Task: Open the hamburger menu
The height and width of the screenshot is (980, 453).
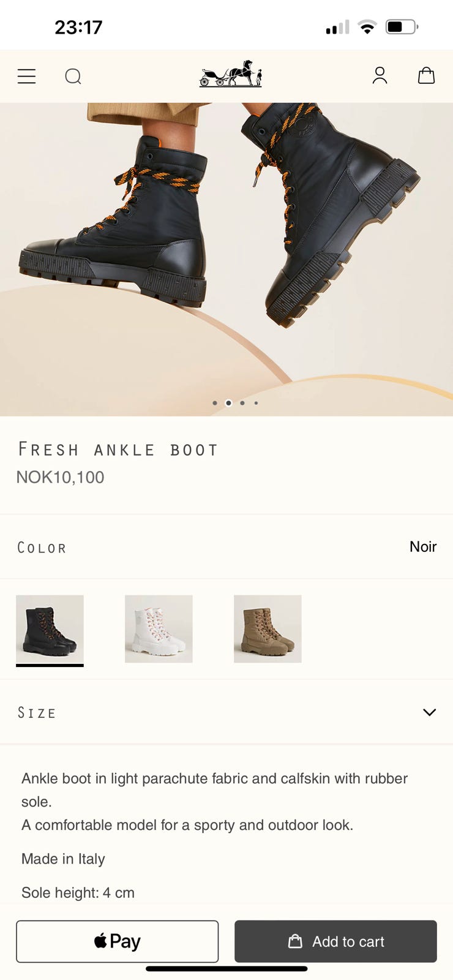Action: click(26, 76)
